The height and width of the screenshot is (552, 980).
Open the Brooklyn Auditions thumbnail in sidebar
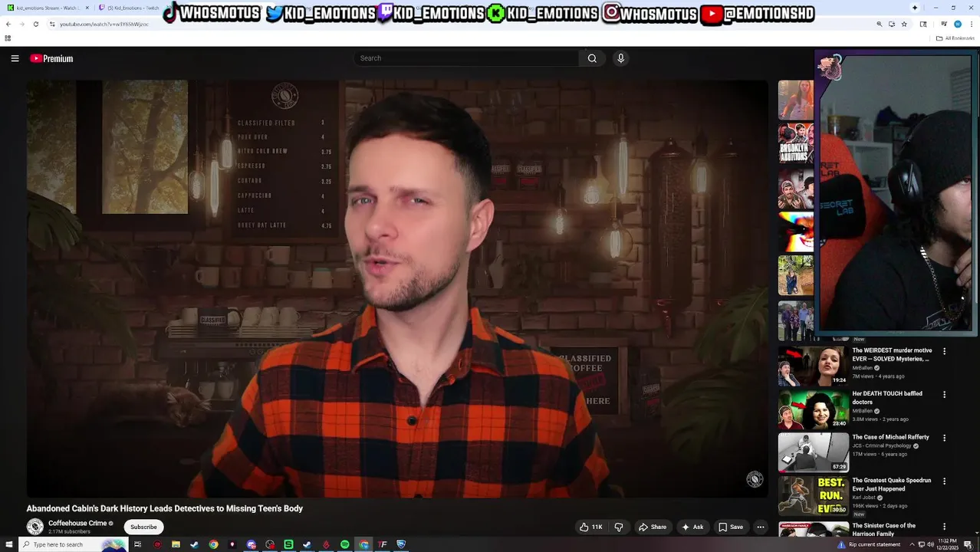click(x=796, y=143)
